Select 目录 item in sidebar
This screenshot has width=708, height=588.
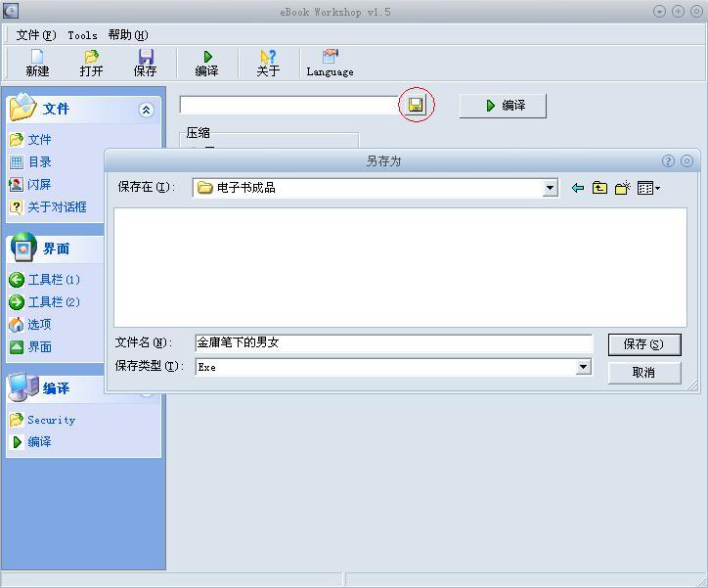tap(30, 162)
